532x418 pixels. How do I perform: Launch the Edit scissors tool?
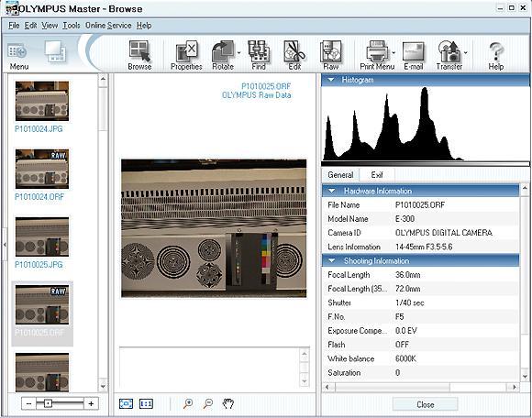[x=294, y=55]
